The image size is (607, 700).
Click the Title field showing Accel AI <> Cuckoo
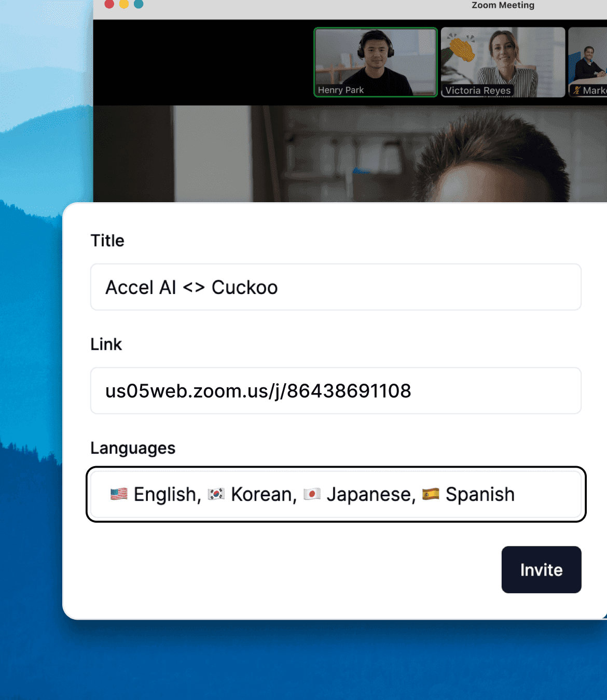click(x=336, y=287)
